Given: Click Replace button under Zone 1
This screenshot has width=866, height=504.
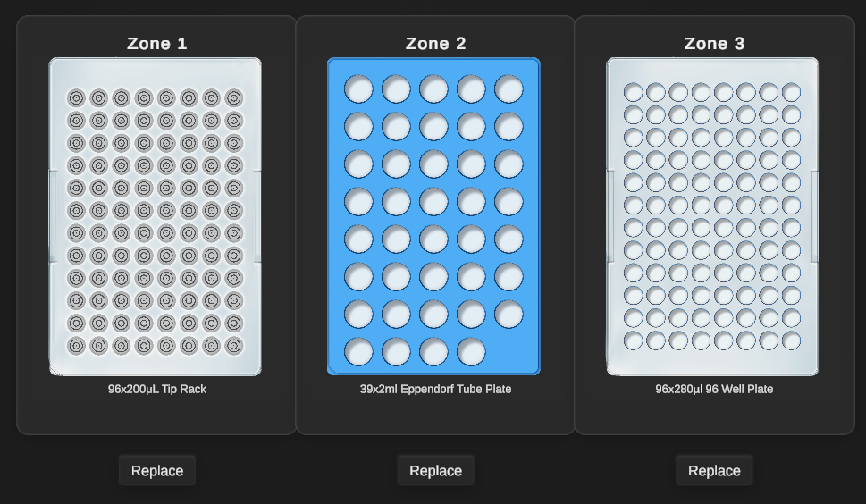Looking at the screenshot, I should (157, 471).
